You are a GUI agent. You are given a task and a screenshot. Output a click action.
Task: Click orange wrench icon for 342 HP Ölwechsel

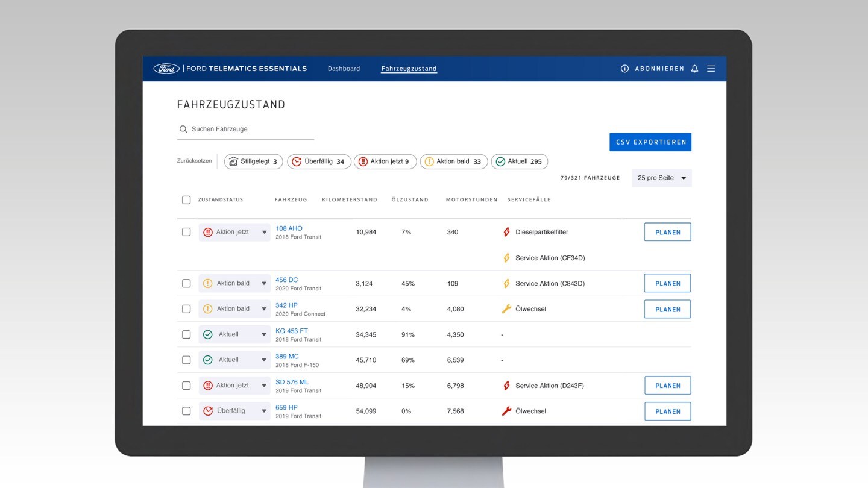point(506,309)
